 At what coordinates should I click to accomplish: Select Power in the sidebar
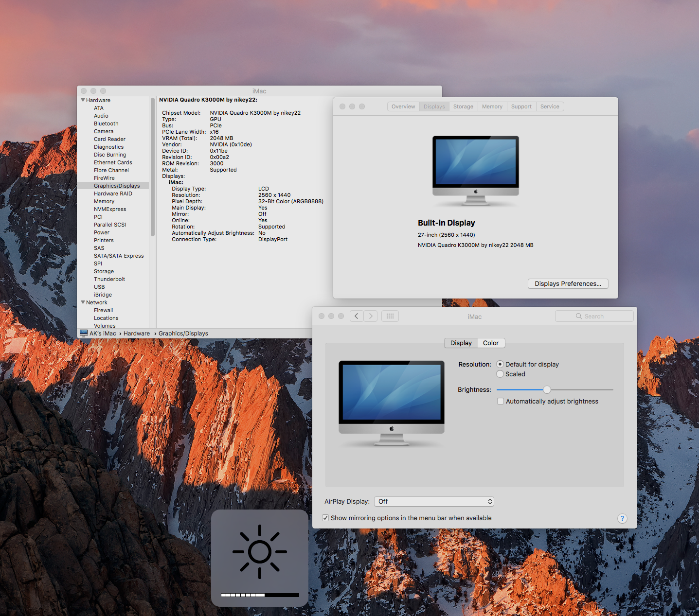point(102,232)
